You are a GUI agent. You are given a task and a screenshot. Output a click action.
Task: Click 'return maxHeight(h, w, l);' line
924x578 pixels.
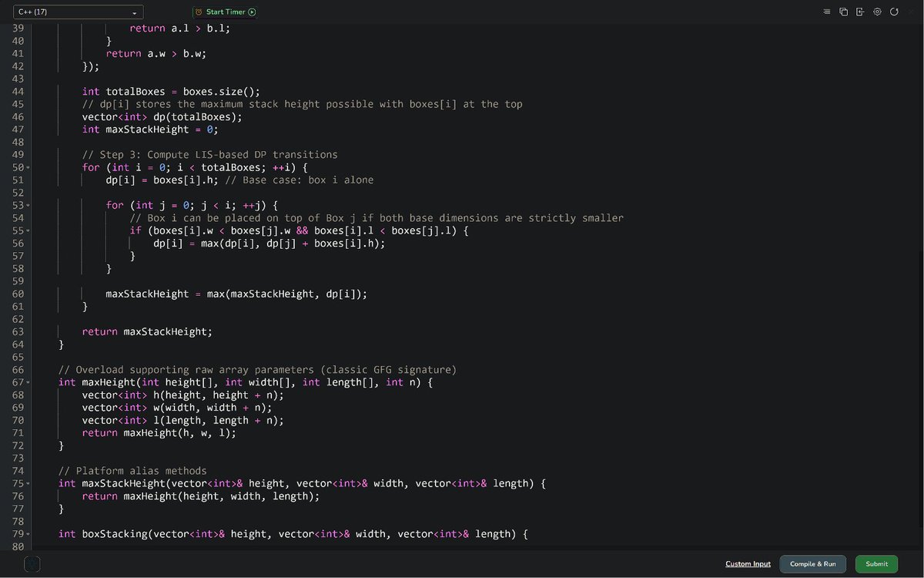tap(159, 433)
